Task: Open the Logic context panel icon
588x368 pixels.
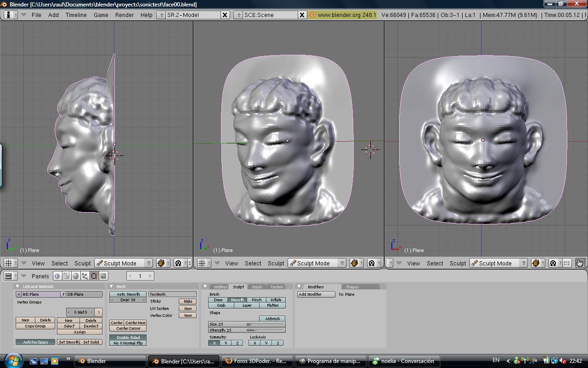Action: pos(57,276)
